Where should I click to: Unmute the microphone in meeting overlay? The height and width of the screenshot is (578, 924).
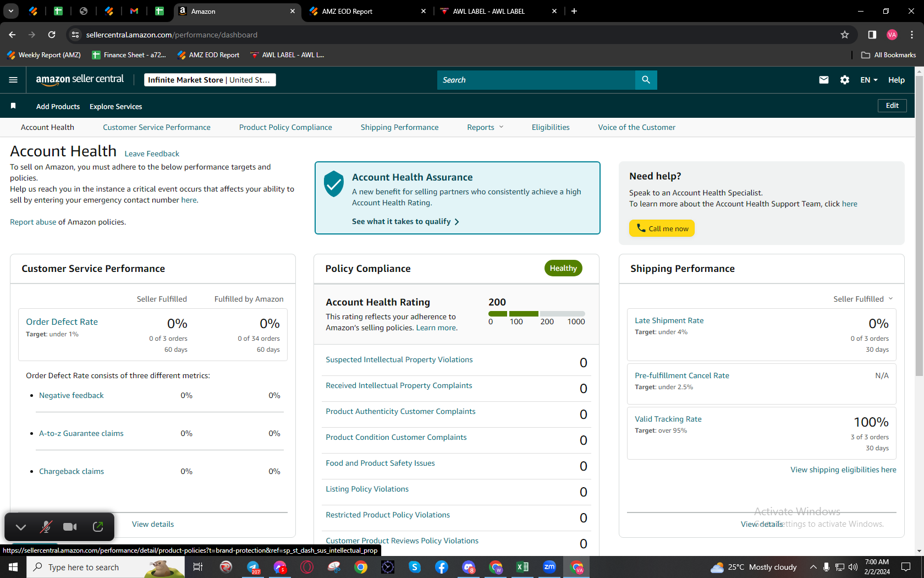46,527
